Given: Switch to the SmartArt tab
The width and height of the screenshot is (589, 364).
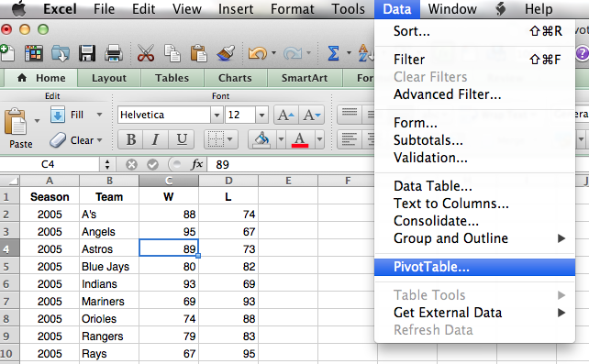Looking at the screenshot, I should 305,78.
